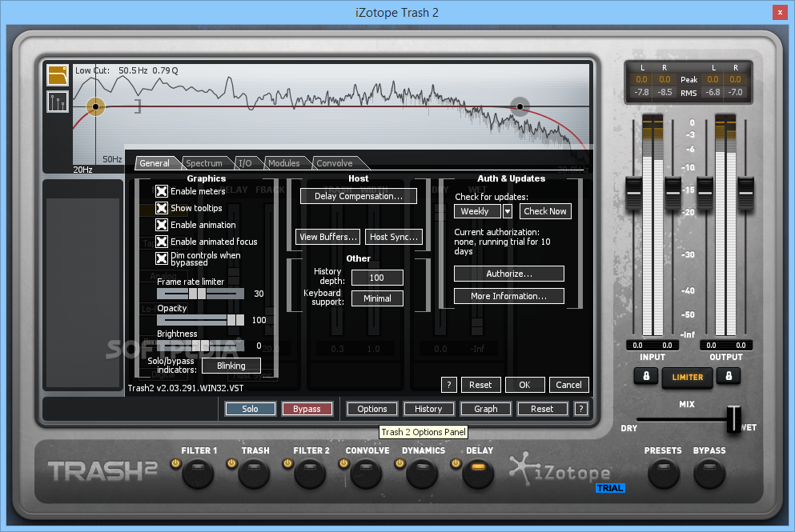
Task: Click the bottom toolbar Reset button
Action: point(542,409)
